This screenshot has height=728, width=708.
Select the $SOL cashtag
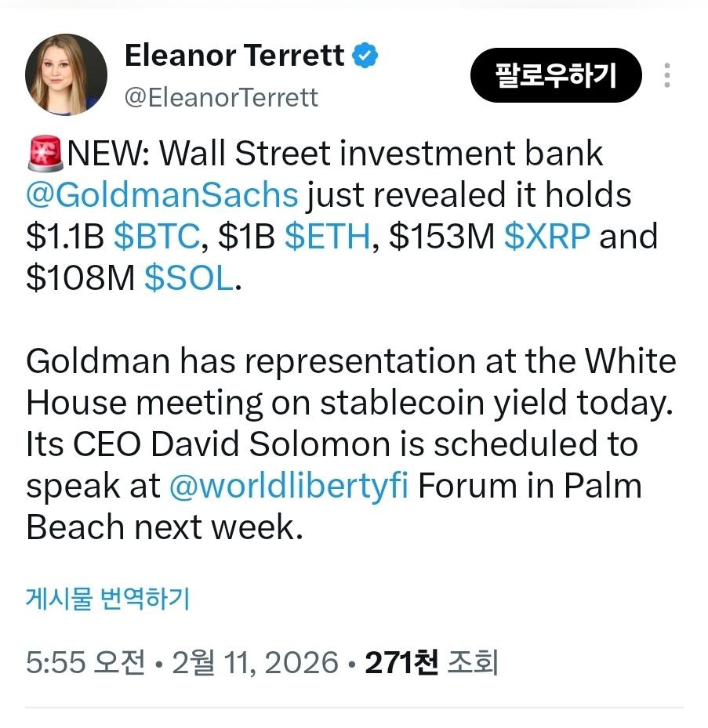pyautogui.click(x=189, y=279)
